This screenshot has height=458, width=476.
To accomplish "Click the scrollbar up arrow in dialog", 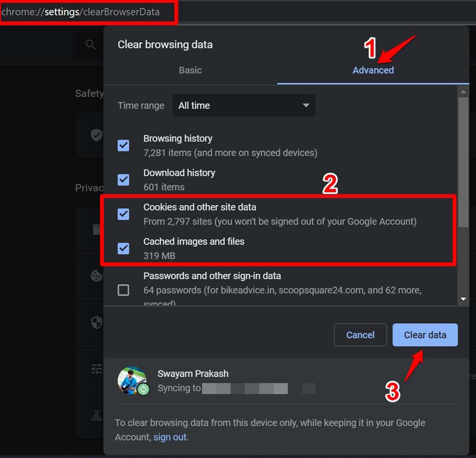I will tap(463, 91).
